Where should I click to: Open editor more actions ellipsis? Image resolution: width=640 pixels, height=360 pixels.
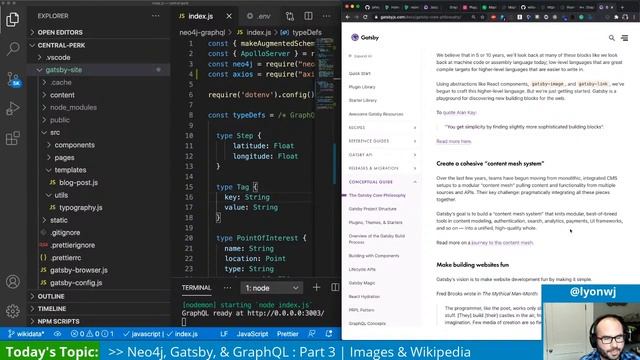[x=327, y=16]
